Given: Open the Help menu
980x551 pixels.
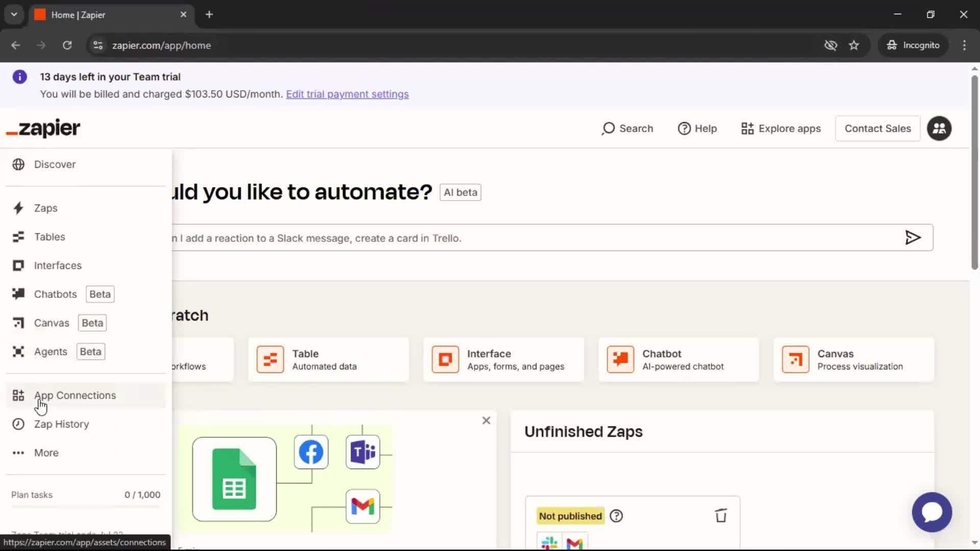Looking at the screenshot, I should (697, 129).
